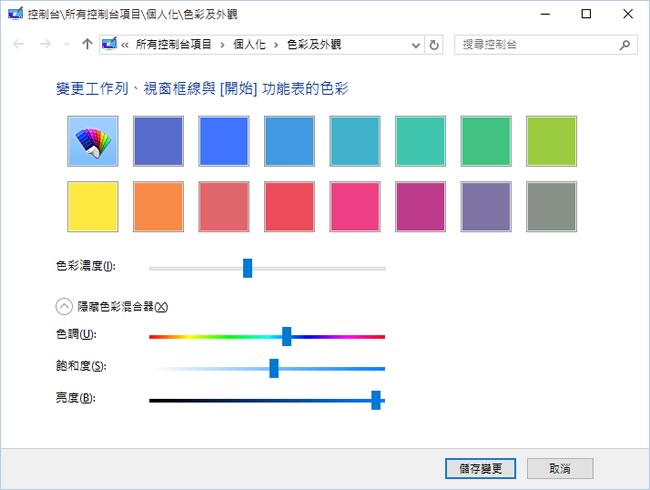Viewport: 650px width, 490px height.
Task: Click the 個人化 breadcrumb item
Action: 251,45
